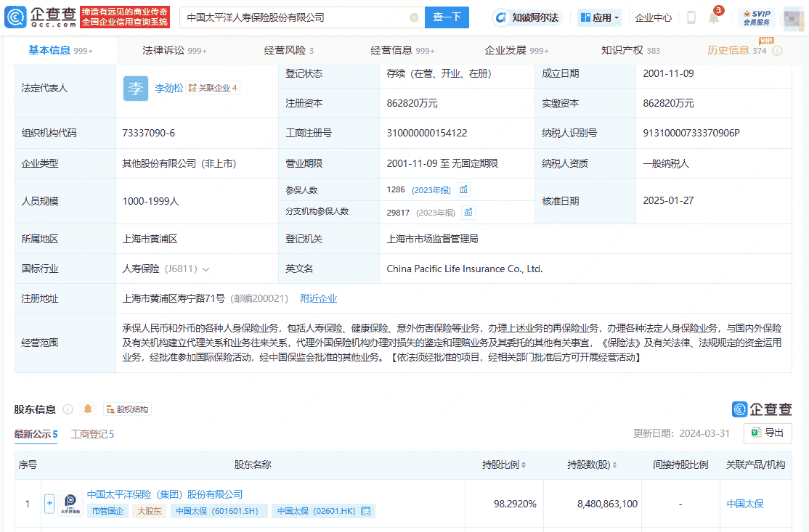Click the company name search input field
This screenshot has height=532, width=809.
click(x=290, y=17)
